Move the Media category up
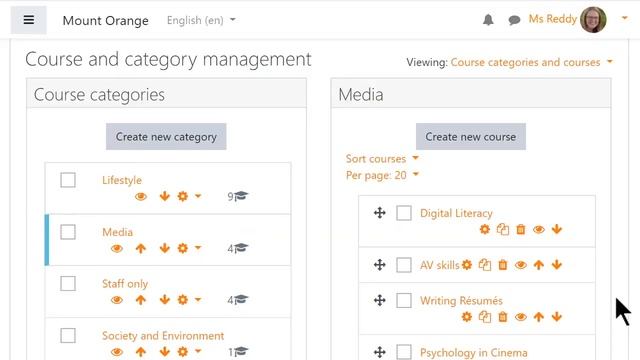Image resolution: width=640 pixels, height=360 pixels. click(x=141, y=248)
